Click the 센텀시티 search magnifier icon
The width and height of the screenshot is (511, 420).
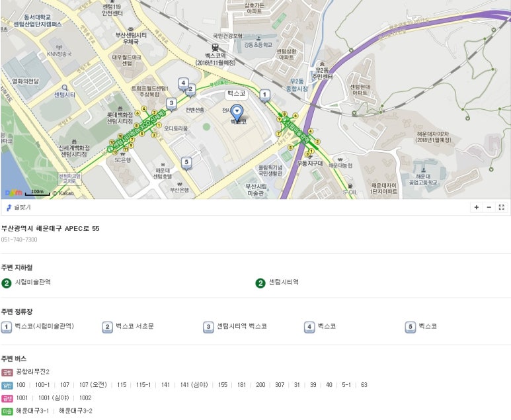click(65, 88)
